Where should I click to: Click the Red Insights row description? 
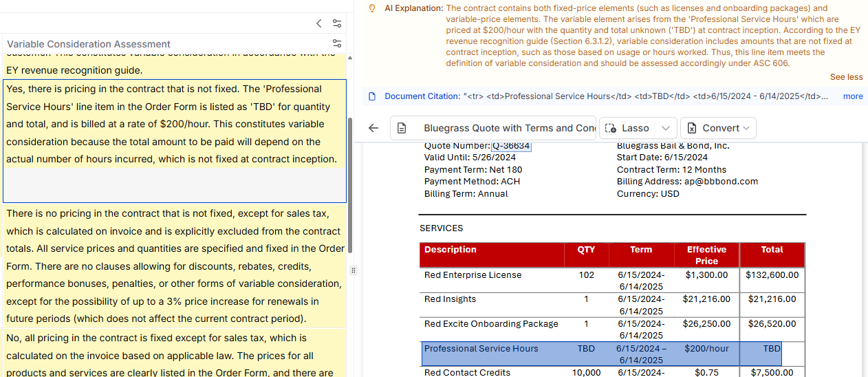click(x=450, y=299)
